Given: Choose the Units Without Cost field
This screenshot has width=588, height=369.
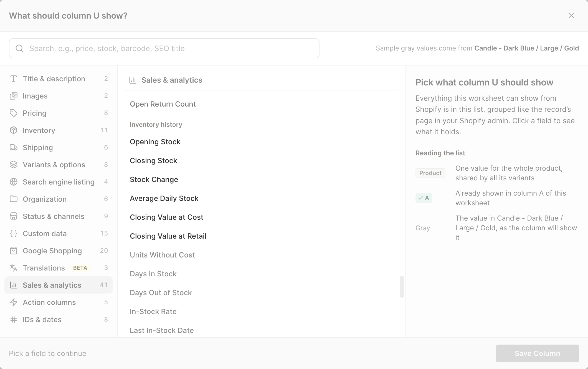Looking at the screenshot, I should (261, 255).
